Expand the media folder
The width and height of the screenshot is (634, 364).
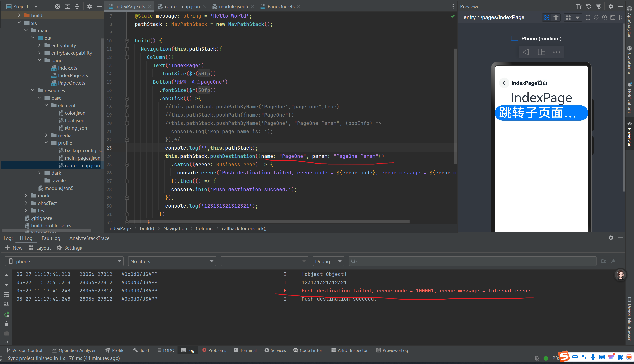[46, 135]
